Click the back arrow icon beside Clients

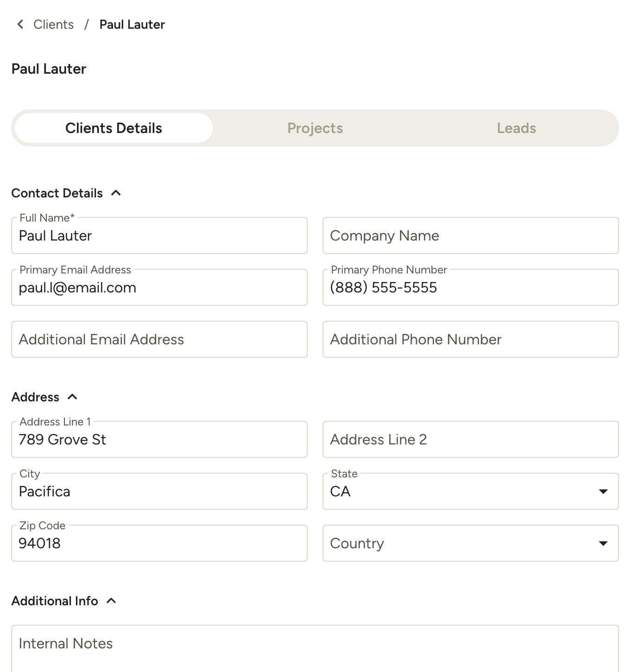coord(20,25)
